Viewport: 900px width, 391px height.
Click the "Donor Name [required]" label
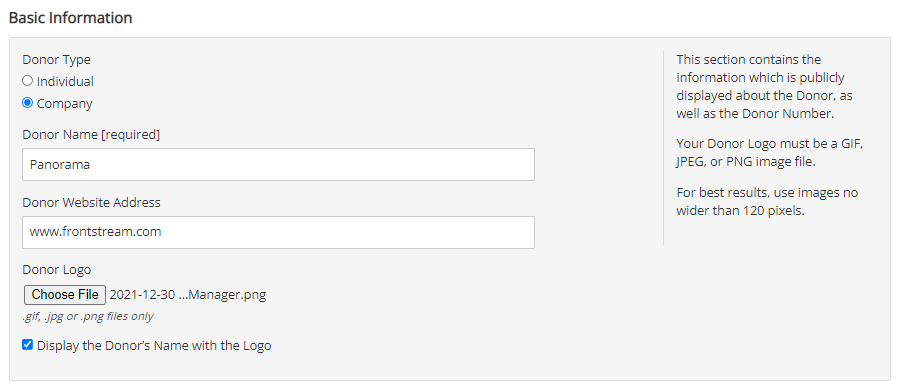pyautogui.click(x=91, y=135)
